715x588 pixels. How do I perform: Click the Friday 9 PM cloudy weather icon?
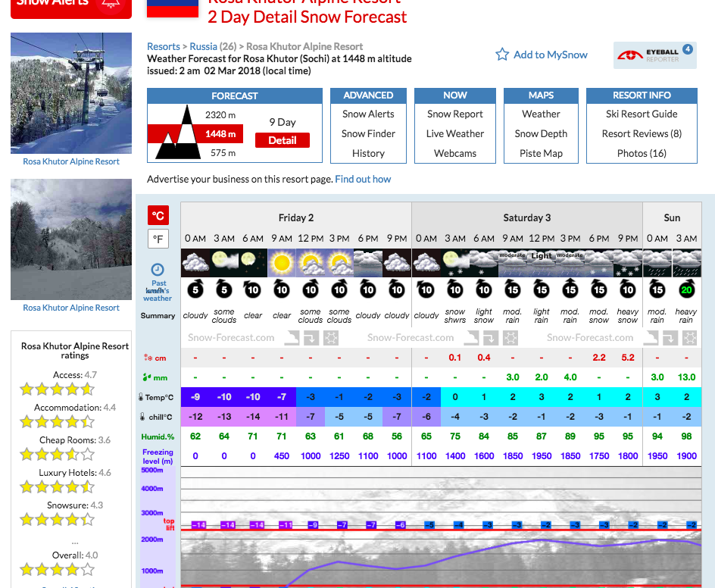[397, 263]
